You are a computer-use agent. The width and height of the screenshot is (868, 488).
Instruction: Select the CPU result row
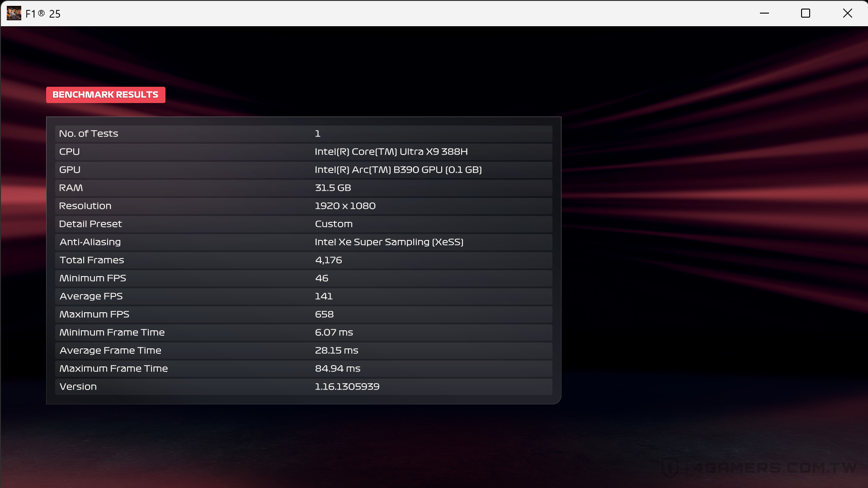point(303,151)
